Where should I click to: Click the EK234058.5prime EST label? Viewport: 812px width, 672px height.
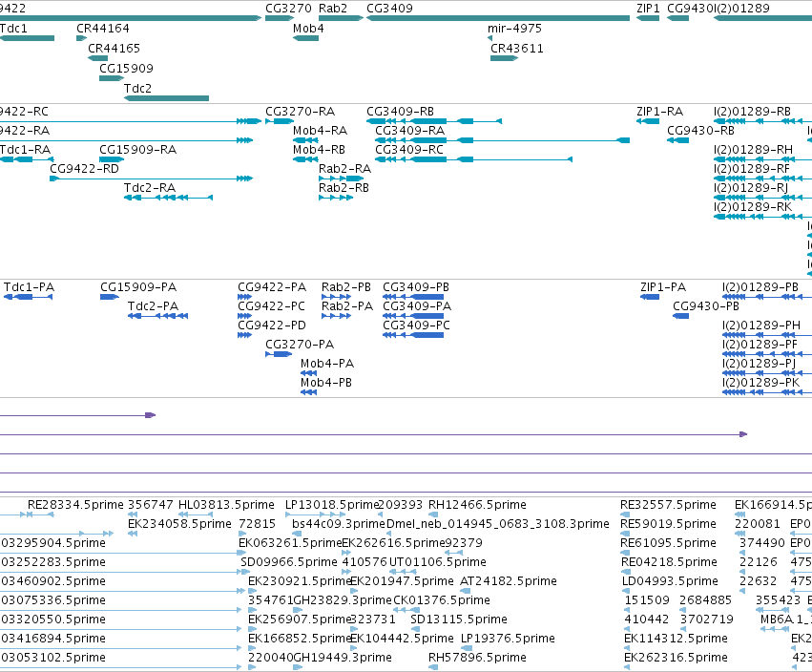click(179, 524)
